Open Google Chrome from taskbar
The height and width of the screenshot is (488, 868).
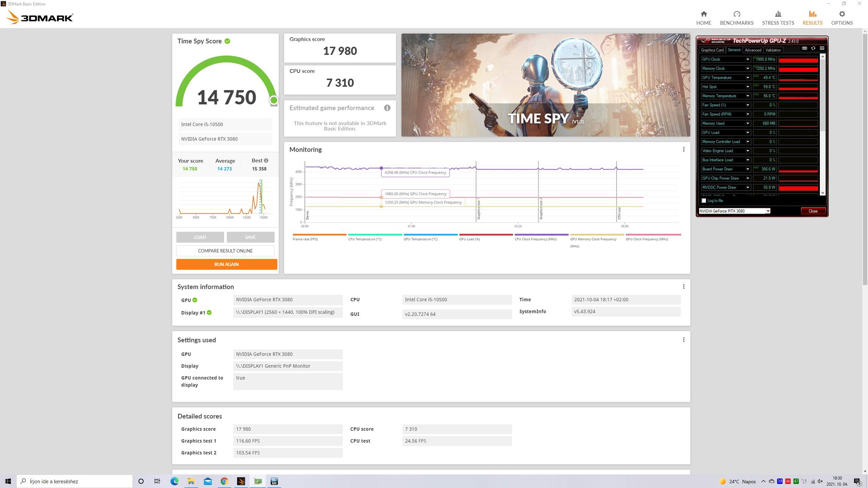[x=224, y=481]
